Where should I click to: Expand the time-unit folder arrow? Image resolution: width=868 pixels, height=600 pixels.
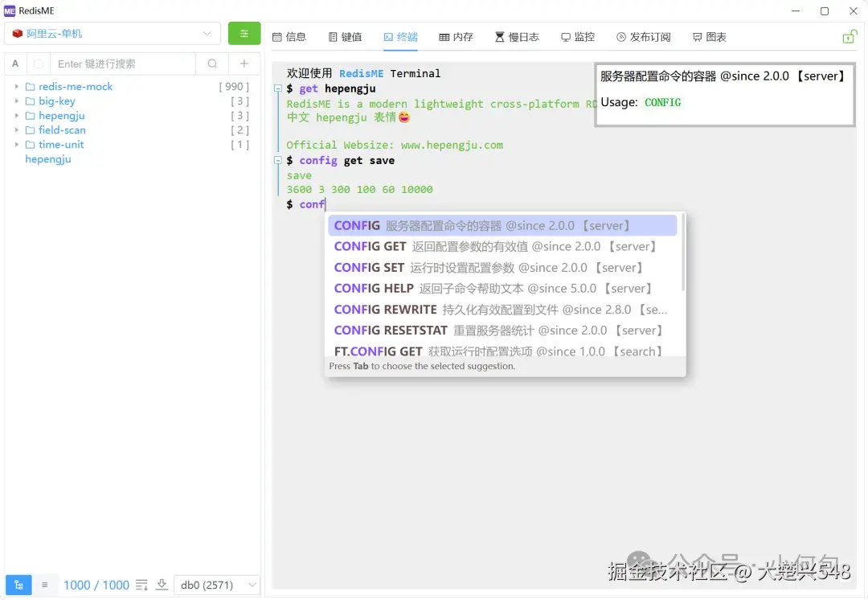tap(17, 144)
